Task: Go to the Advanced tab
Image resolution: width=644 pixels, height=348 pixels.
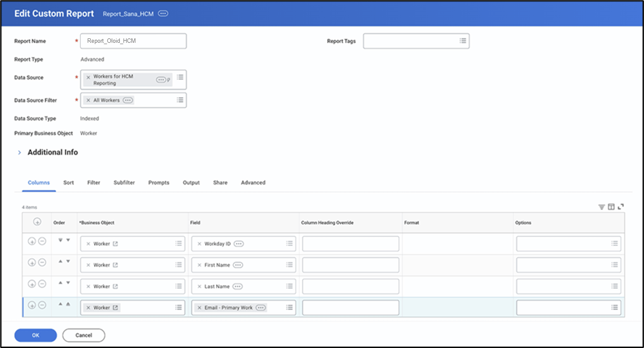Action: pos(253,183)
